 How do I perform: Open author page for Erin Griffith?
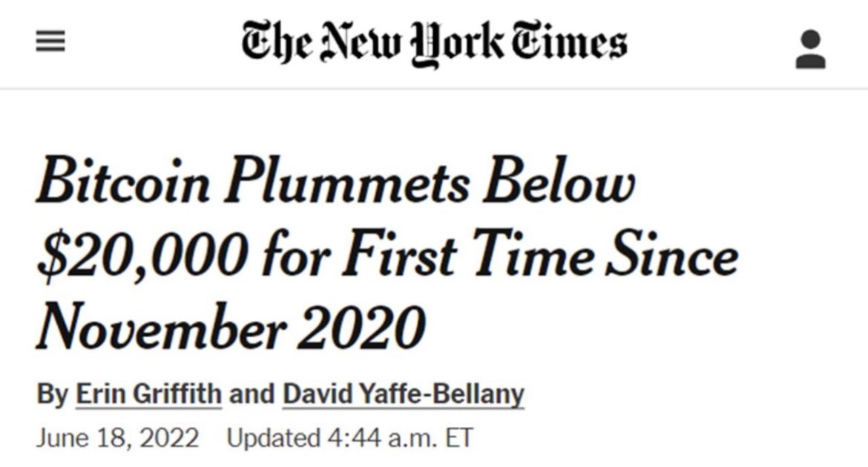point(148,394)
